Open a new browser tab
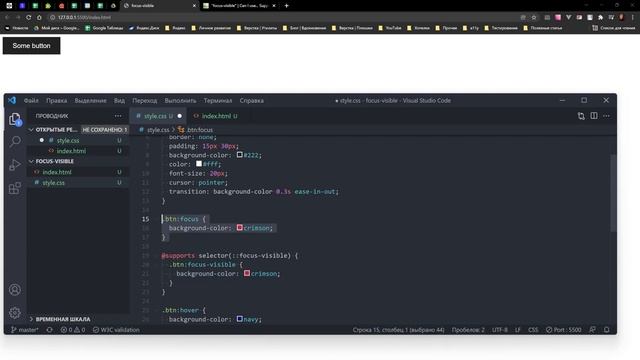 [287, 6]
